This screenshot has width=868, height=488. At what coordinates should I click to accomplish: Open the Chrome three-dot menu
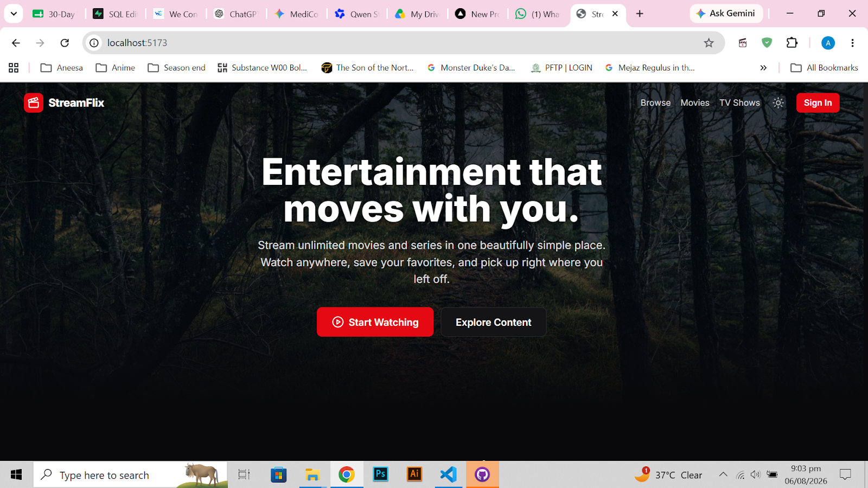pyautogui.click(x=852, y=43)
